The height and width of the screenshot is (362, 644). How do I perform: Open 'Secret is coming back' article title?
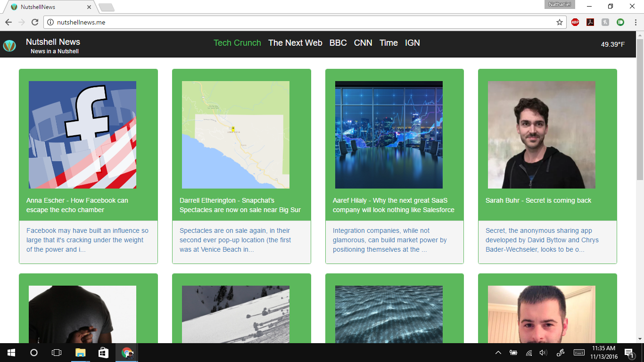(538, 200)
